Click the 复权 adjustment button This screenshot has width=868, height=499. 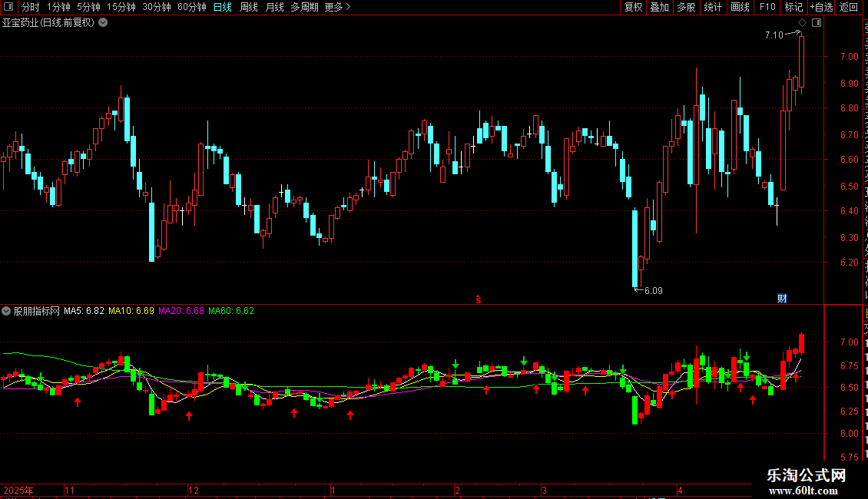click(x=633, y=7)
